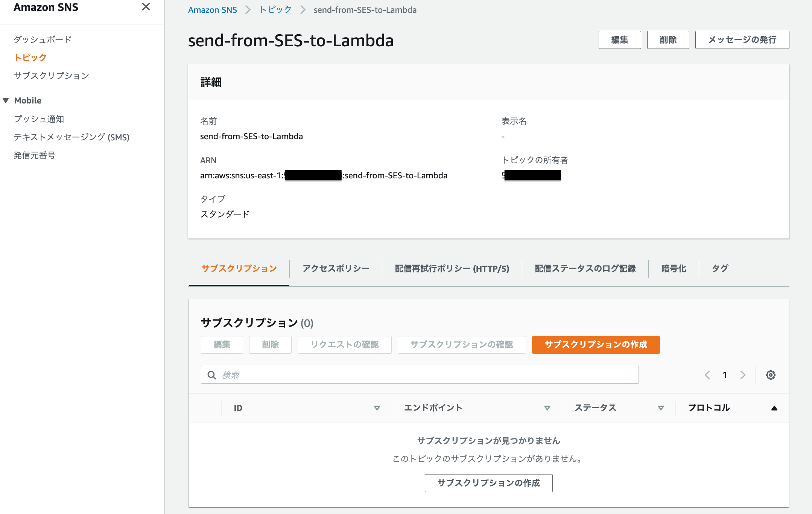Open the Amazon SNS breadcrumb link
The image size is (812, 514).
coord(213,9)
